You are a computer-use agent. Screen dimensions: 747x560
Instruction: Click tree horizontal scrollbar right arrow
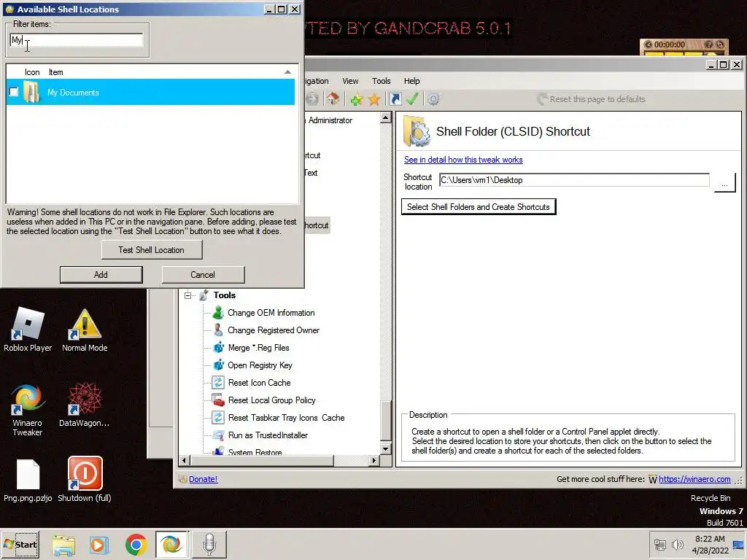click(x=374, y=461)
